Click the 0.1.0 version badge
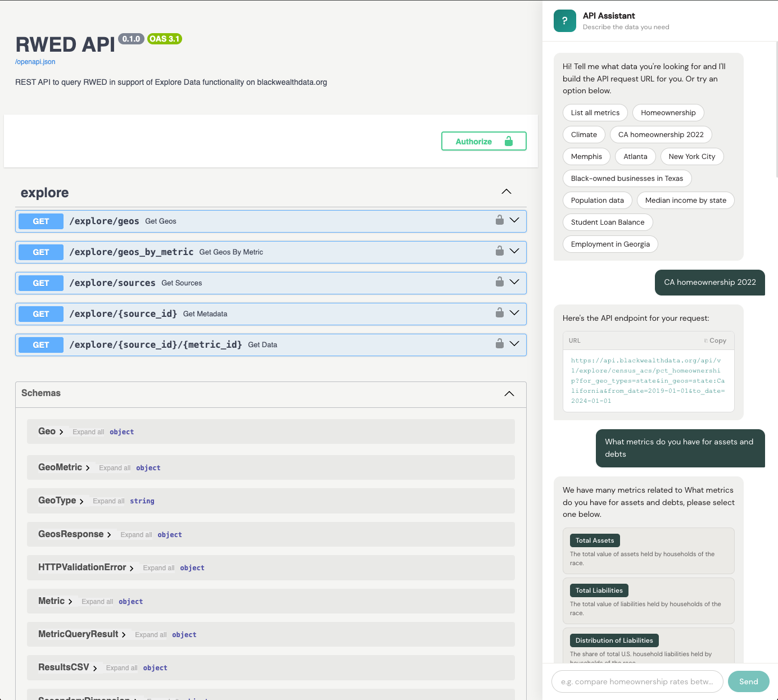Screen dimensions: 778x700 tap(132, 39)
